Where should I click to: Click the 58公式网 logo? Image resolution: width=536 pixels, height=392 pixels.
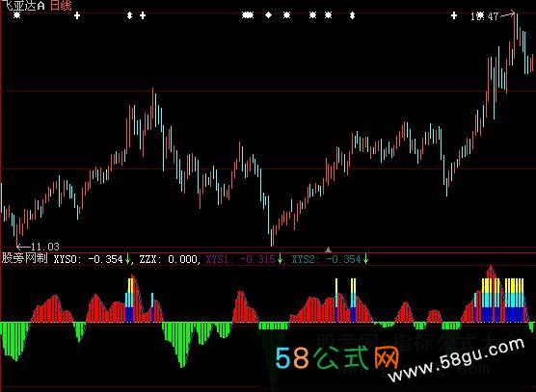click(x=337, y=358)
